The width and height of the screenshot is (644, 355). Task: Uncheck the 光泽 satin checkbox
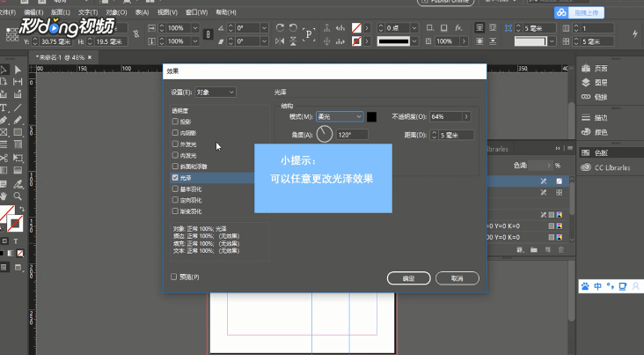175,178
